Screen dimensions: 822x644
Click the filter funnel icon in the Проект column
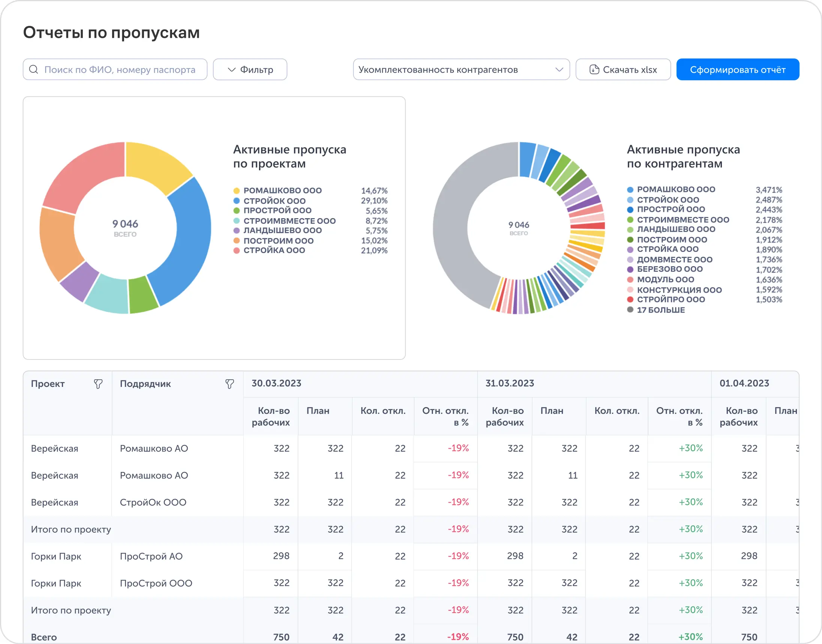click(98, 384)
